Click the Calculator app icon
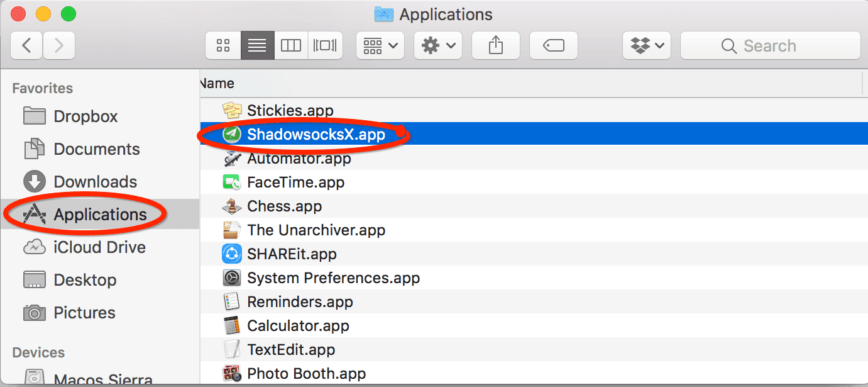The image size is (868, 387). point(233,326)
